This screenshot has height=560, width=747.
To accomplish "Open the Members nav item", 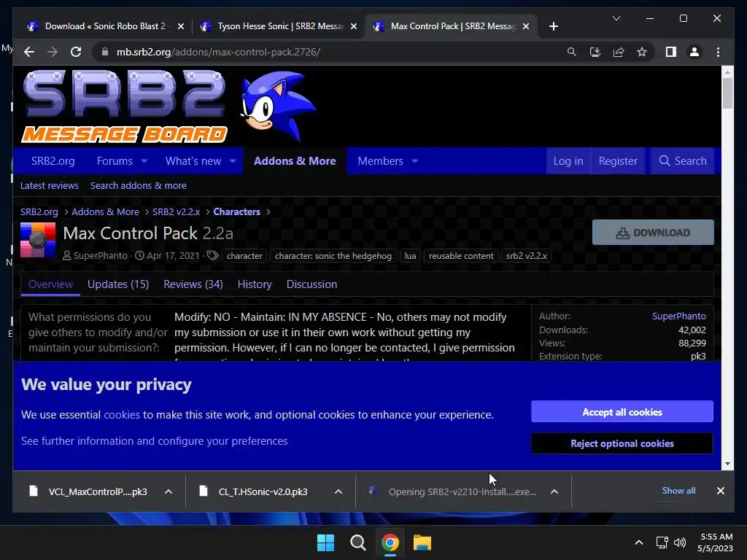I will click(x=380, y=161).
